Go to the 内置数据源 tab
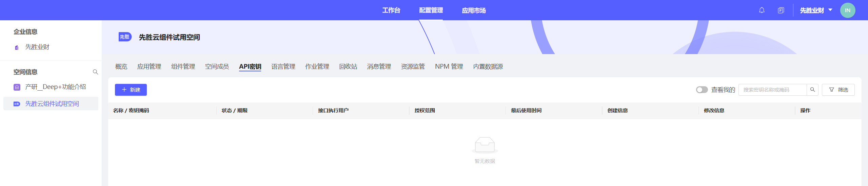 tap(488, 67)
